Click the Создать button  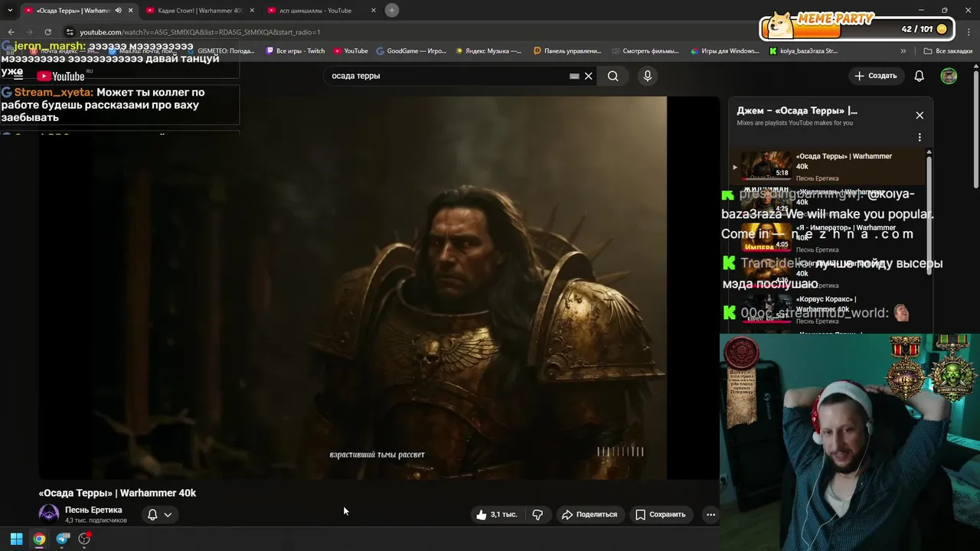[x=876, y=76]
